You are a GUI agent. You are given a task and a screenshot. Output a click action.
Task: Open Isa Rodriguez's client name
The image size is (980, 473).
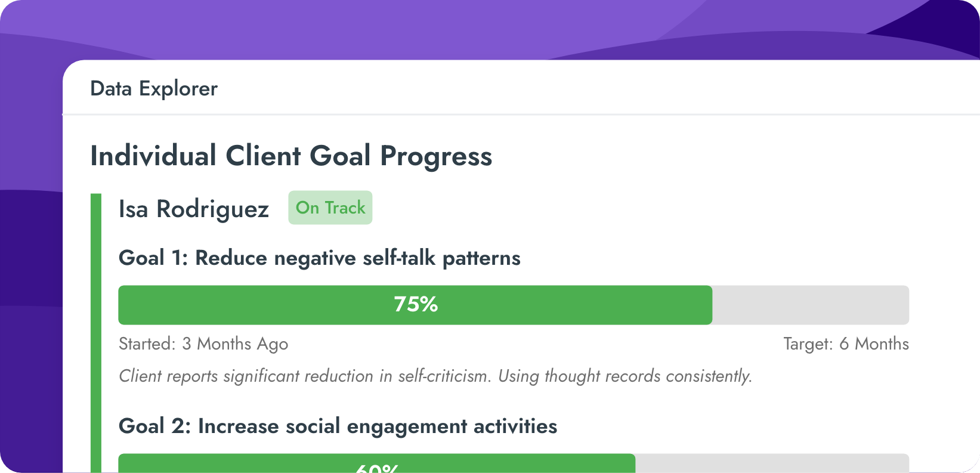point(193,209)
